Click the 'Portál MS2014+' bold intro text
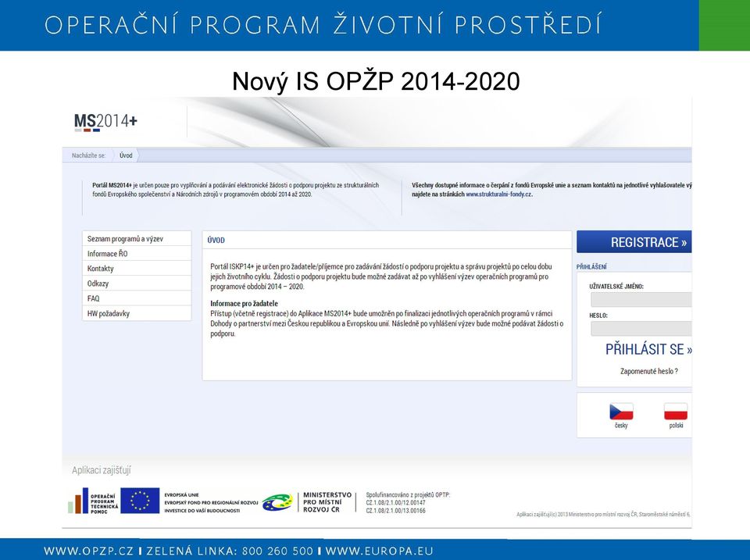 (x=112, y=185)
